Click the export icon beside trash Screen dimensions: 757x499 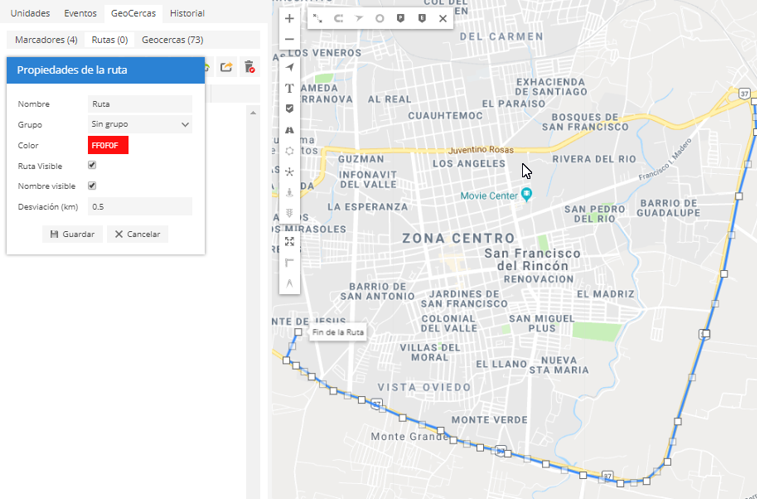227,67
